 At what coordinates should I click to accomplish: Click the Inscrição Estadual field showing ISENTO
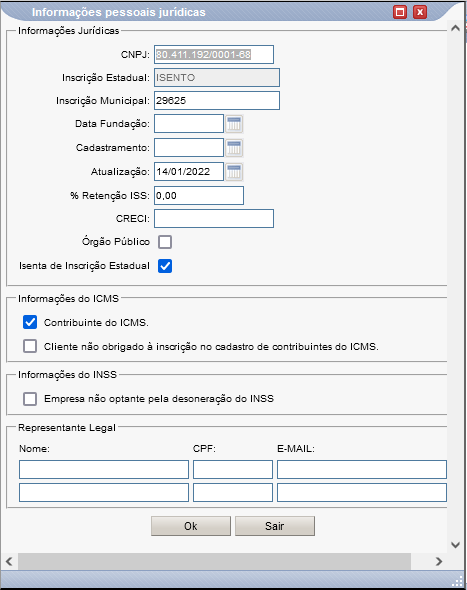[217, 78]
